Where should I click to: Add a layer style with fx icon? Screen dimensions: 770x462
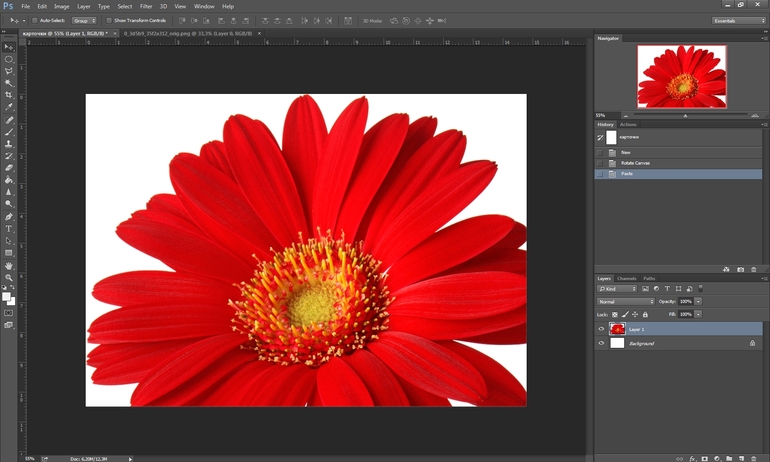coord(691,458)
